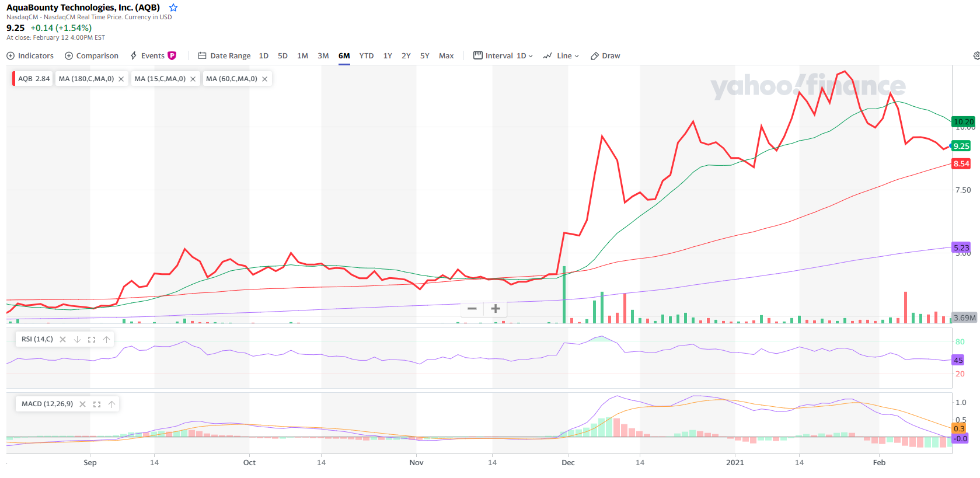Image resolution: width=980 pixels, height=478 pixels.
Task: Open MACD (12,26,9) label settings
Action: 47,404
